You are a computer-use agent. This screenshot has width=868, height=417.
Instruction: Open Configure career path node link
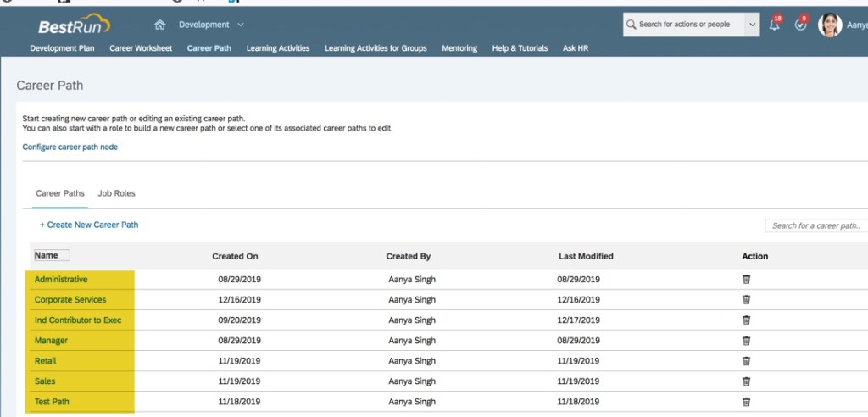click(x=70, y=147)
